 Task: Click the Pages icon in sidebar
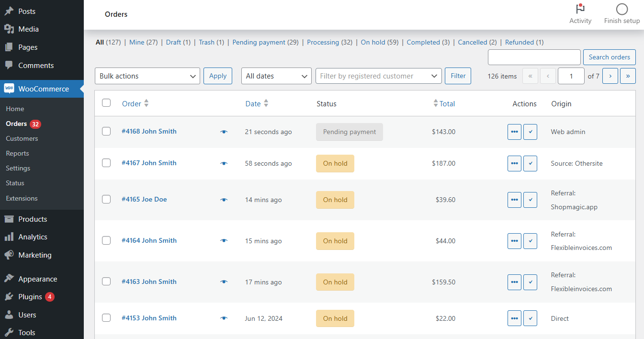[9, 47]
